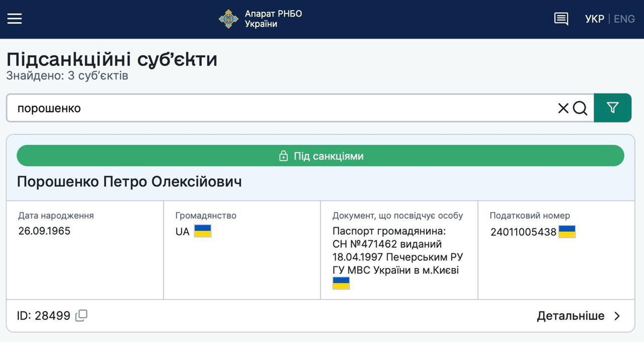Select the passport details text
The height and width of the screenshot is (342, 644).
(398, 251)
